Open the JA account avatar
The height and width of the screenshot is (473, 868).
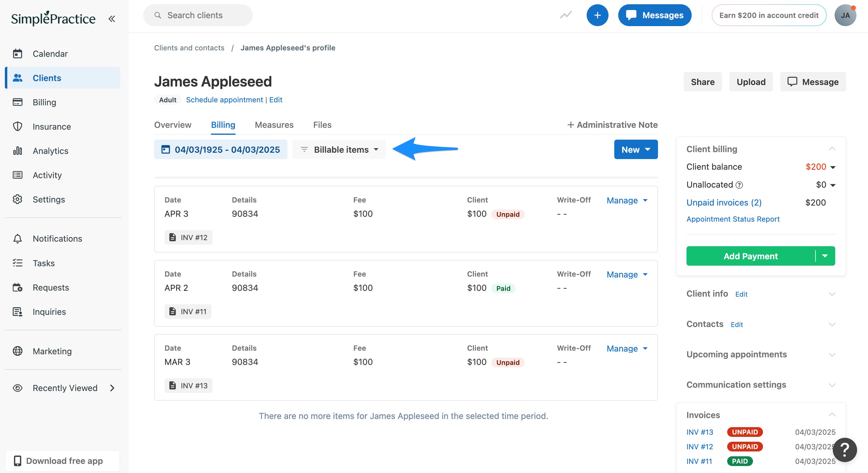coord(845,15)
